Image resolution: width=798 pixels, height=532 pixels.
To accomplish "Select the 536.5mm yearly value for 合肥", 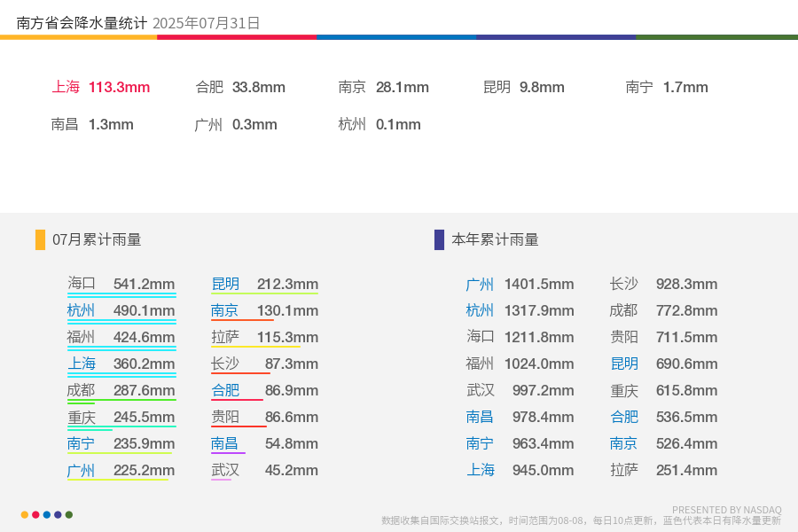I will [686, 417].
